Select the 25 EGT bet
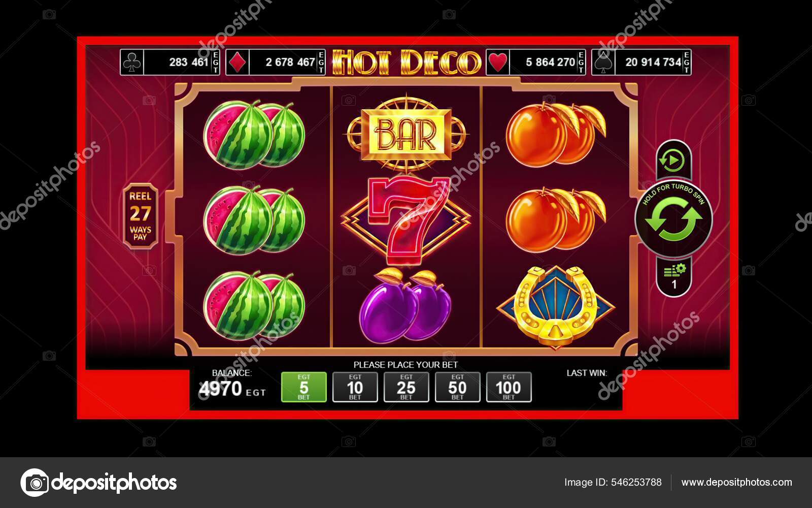The image size is (812, 508). [406, 387]
